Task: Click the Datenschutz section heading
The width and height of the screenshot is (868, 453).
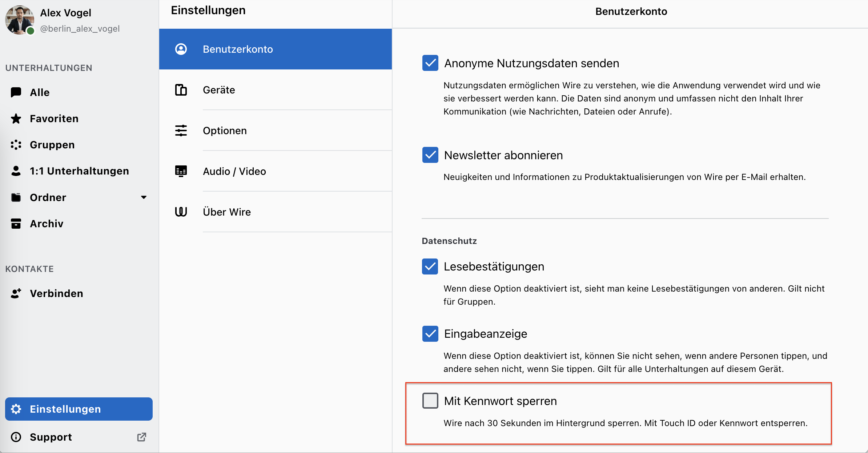Action: pyautogui.click(x=449, y=241)
